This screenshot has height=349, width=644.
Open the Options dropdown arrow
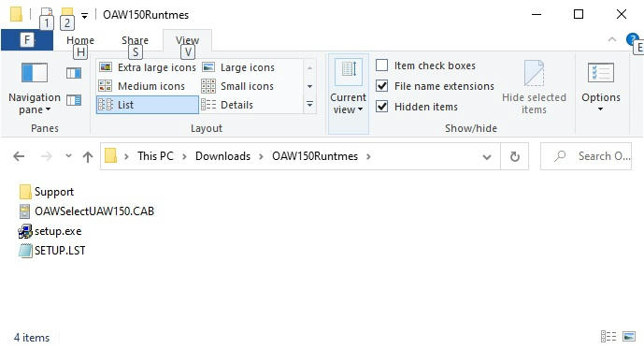[600, 109]
